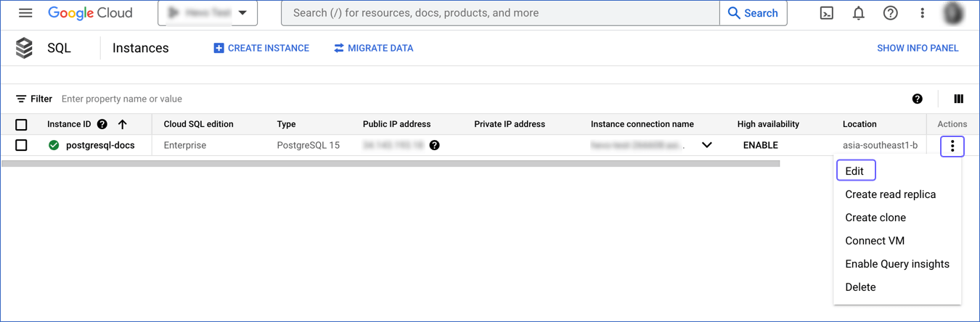
Task: Click the Google Cloud logo
Action: tap(90, 13)
